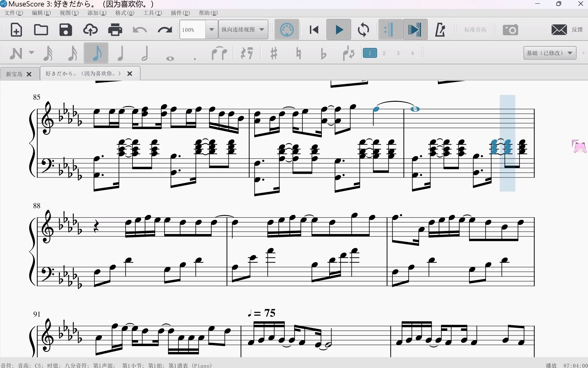
Task: Select eighth note duration
Action: coord(96,53)
